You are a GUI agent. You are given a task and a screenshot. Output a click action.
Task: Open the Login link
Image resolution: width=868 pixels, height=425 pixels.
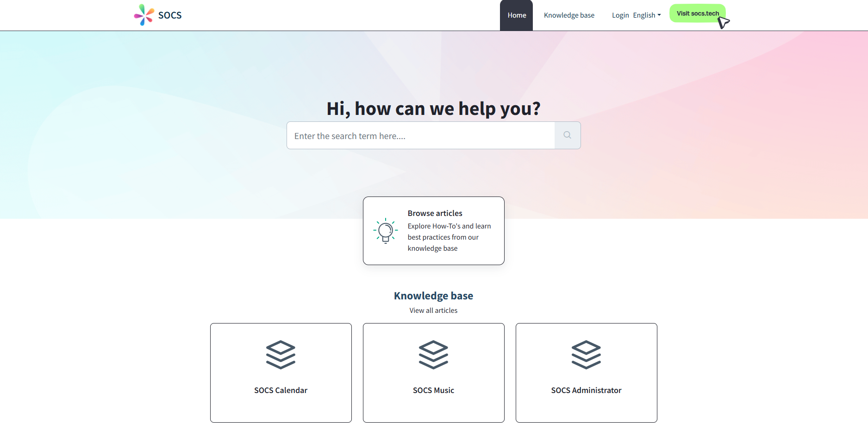(x=620, y=15)
